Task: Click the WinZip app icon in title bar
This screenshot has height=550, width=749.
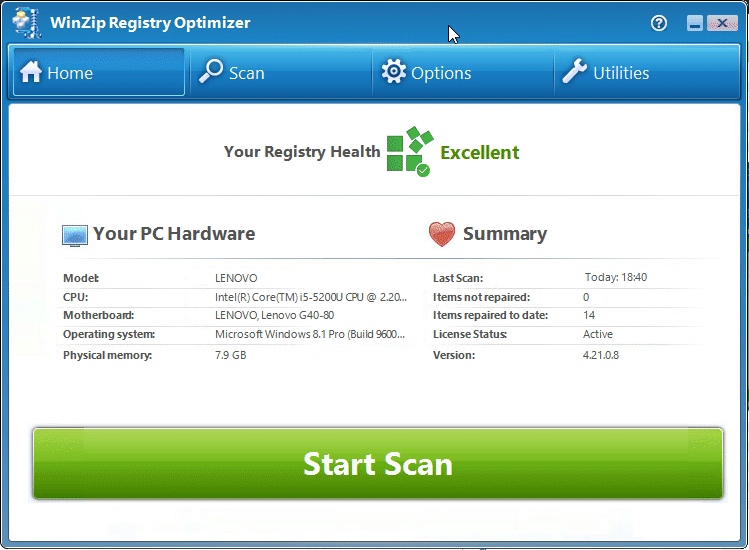Action: click(27, 22)
